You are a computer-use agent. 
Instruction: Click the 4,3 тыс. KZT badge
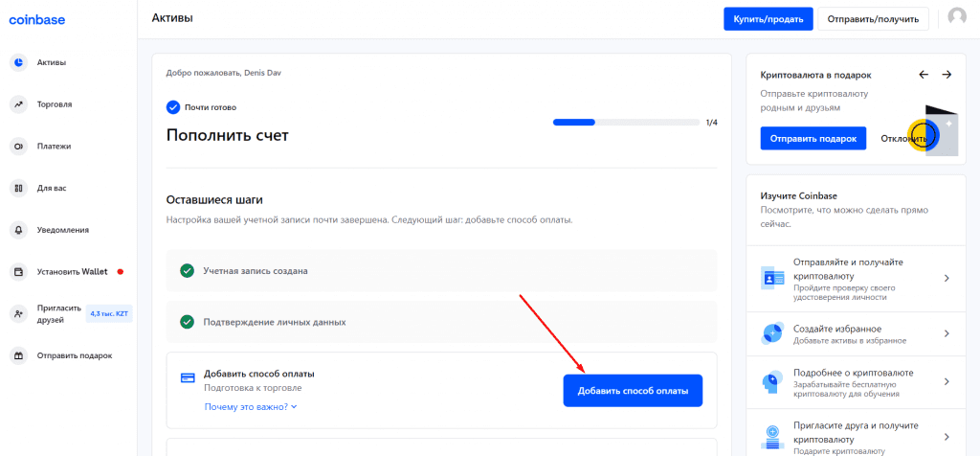(x=109, y=313)
